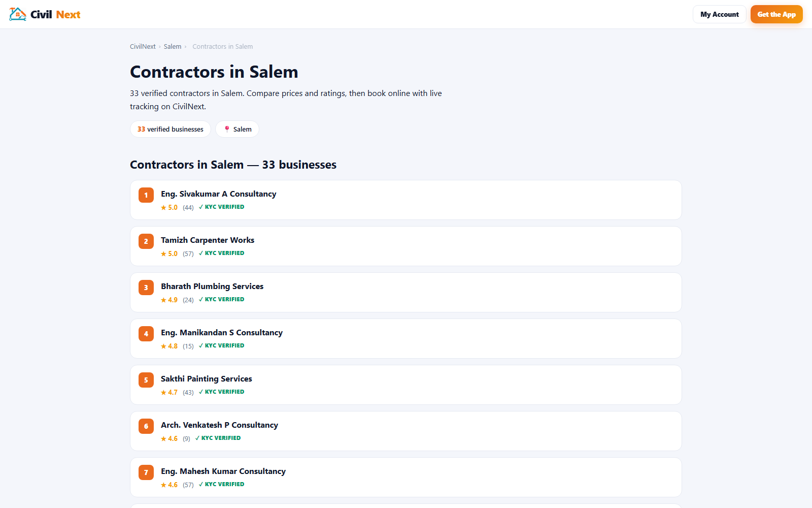This screenshot has height=508, width=812.
Task: Click the (9) review count for Arch. Venkatesh
Action: (x=186, y=438)
